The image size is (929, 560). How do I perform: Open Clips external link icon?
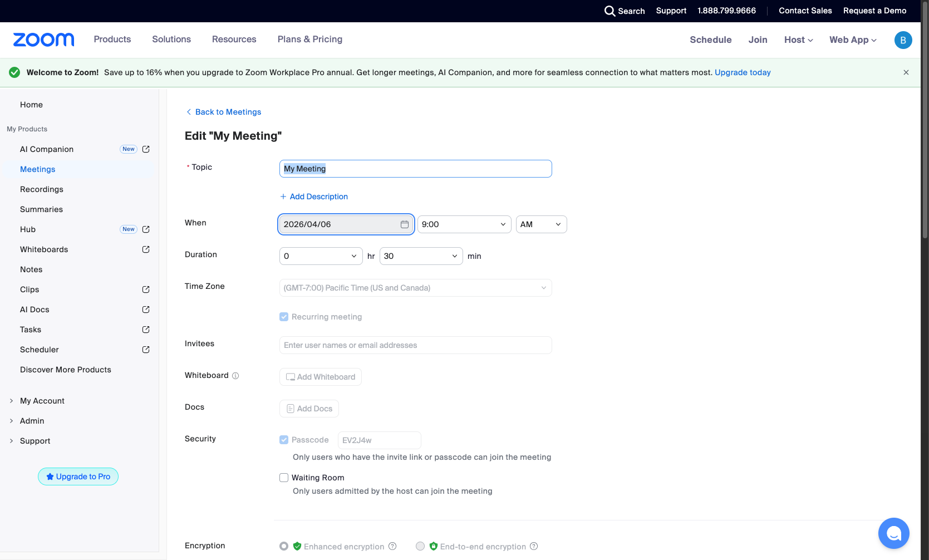146,289
